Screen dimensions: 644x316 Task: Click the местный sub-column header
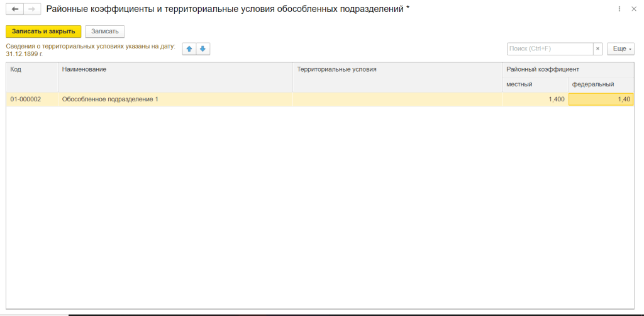pos(535,84)
